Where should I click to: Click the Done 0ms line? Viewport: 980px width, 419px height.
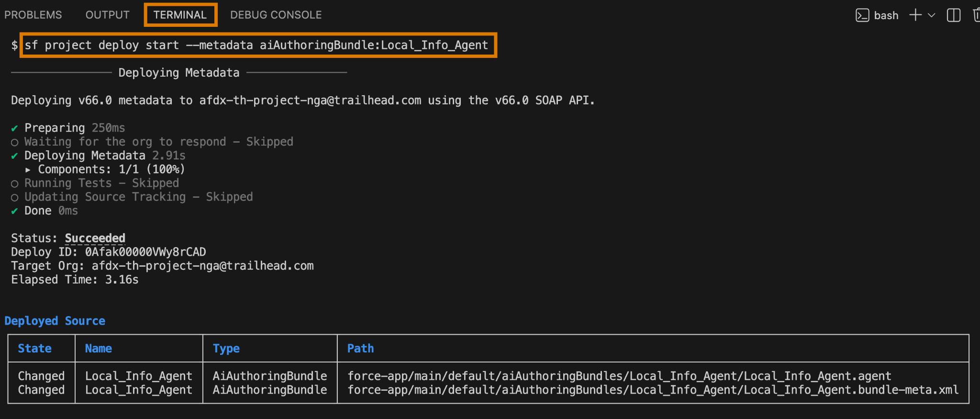coord(45,211)
